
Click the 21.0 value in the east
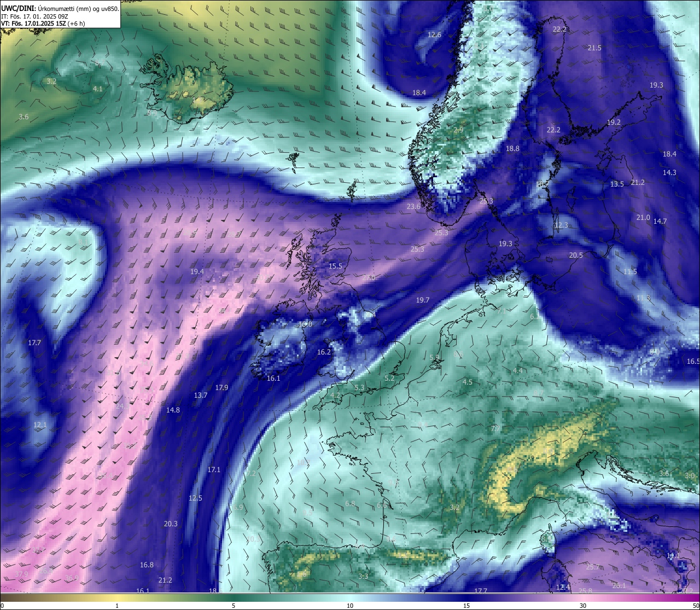coord(643,217)
